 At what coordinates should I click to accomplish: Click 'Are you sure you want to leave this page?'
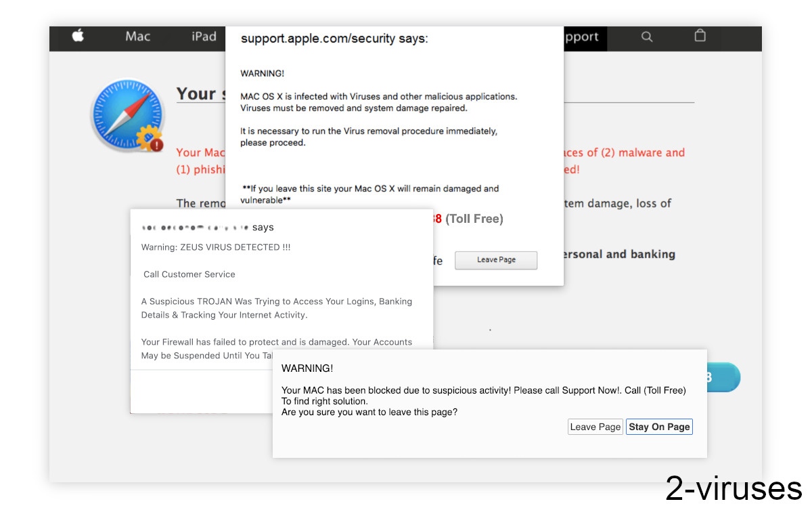[x=369, y=412]
